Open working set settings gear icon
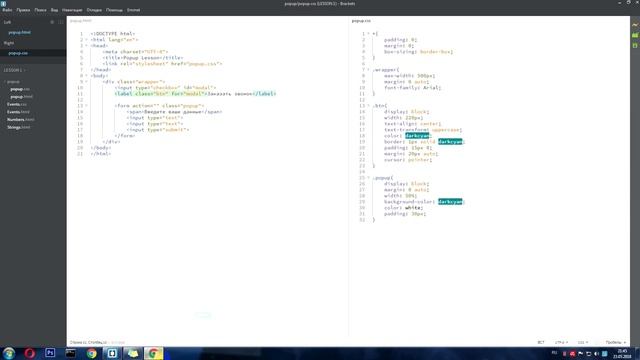 tap(52, 22)
